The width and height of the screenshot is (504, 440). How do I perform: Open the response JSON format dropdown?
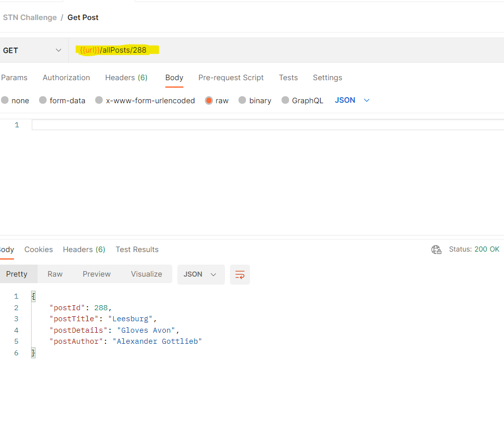201,274
